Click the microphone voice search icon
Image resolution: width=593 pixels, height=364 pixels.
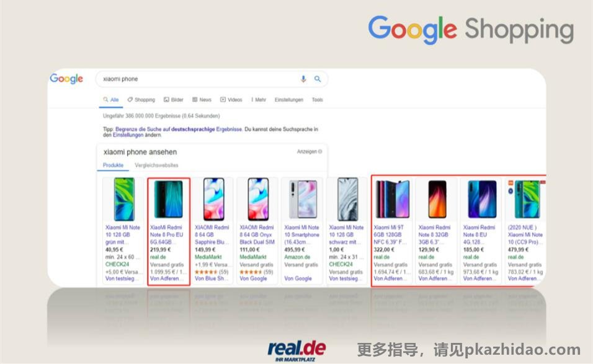[303, 79]
